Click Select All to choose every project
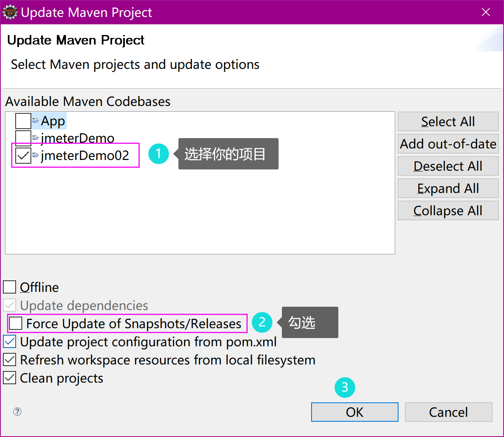504x437 pixels. pyautogui.click(x=448, y=121)
